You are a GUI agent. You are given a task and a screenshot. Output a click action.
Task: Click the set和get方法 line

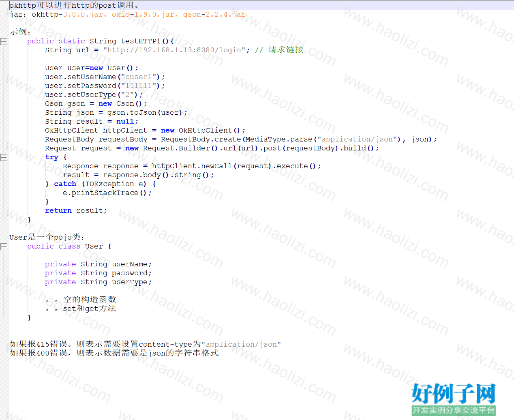(81, 309)
